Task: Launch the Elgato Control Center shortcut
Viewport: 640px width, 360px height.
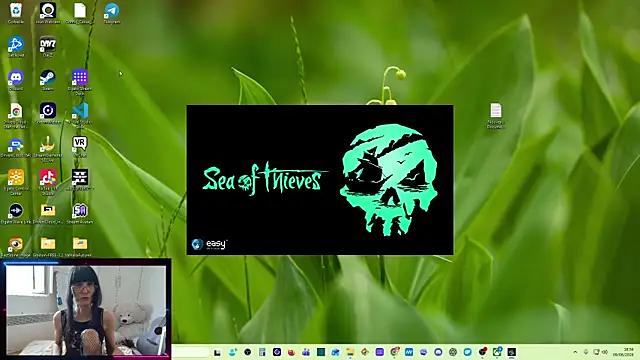Action: click(x=16, y=182)
